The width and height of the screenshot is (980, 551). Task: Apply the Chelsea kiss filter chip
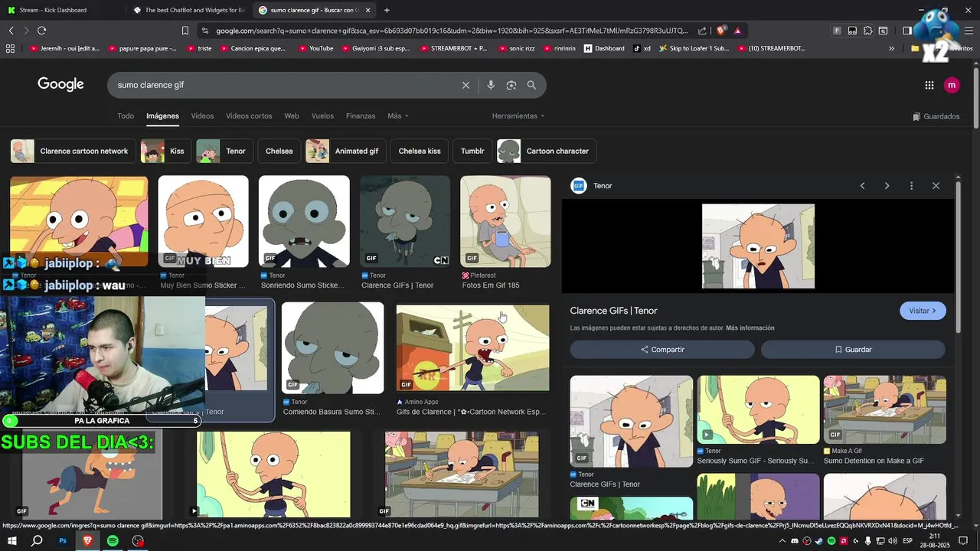[420, 151]
